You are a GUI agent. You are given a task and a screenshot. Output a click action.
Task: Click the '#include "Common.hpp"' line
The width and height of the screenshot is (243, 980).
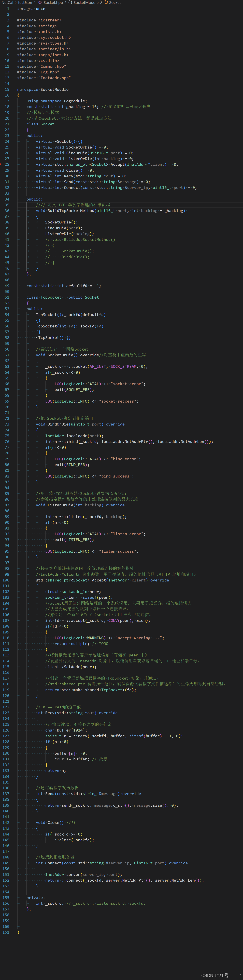[x=41, y=67]
